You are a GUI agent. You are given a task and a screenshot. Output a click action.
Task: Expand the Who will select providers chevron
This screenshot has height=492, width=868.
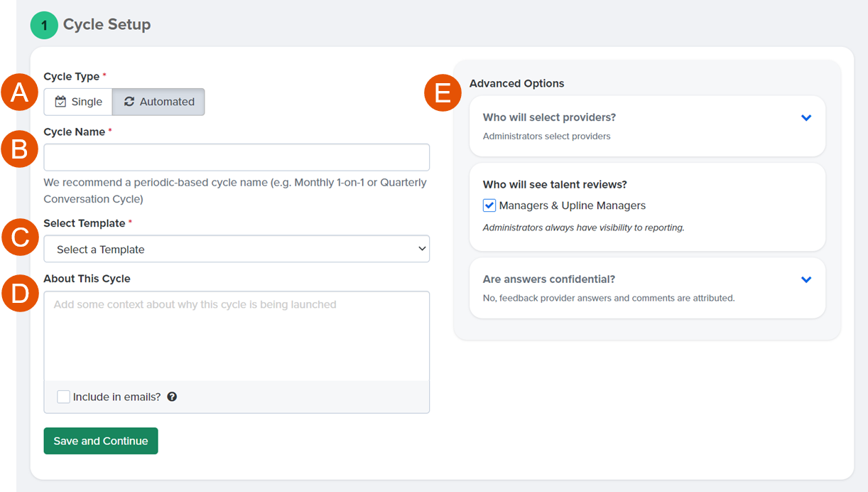806,118
